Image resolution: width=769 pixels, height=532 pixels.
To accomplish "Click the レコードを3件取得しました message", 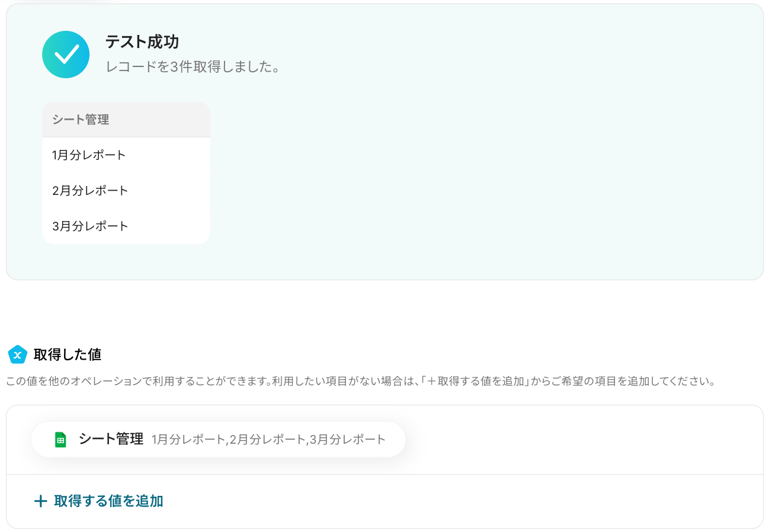I will point(193,67).
